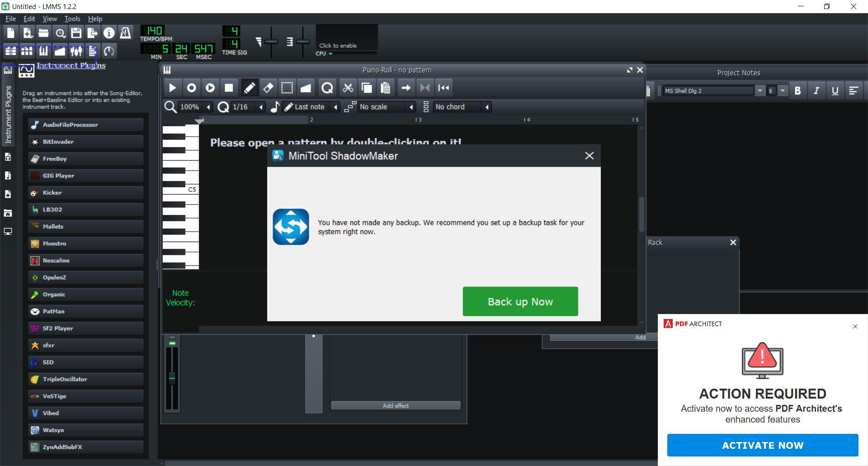868x466 pixels.
Task: Open the No chord dropdown
Action: coord(462,107)
